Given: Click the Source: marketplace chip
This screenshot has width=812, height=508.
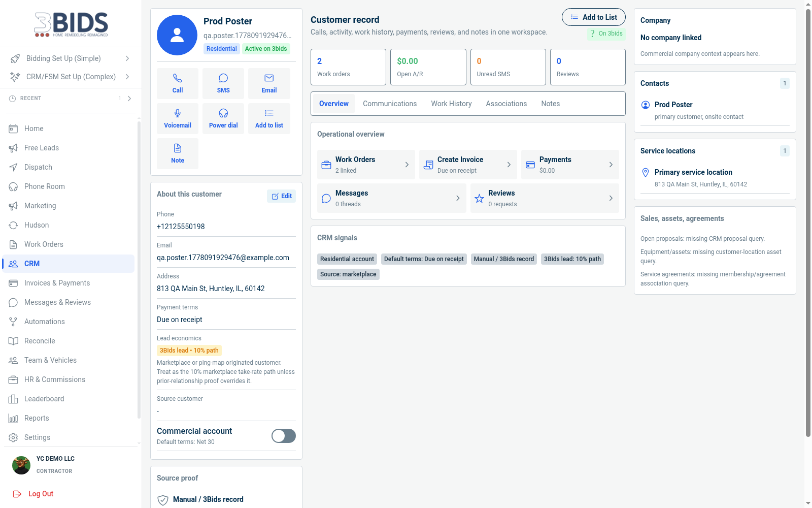Looking at the screenshot, I should (348, 274).
